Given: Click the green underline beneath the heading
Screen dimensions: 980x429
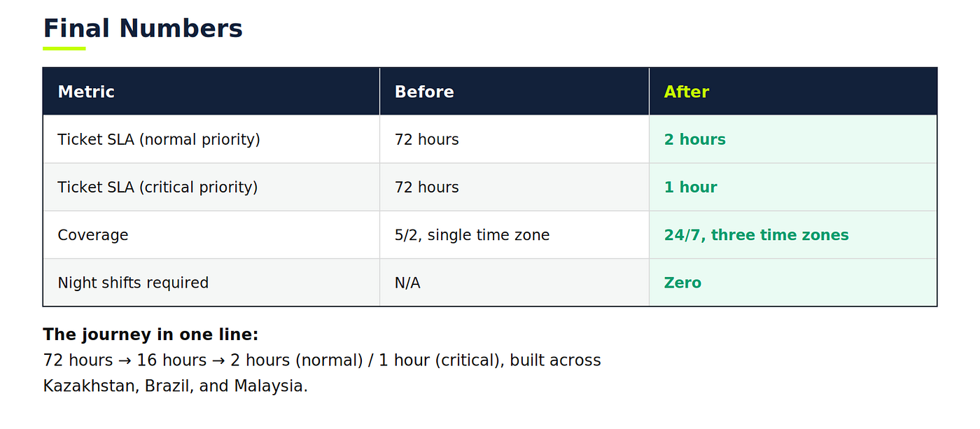Looking at the screenshot, I should coord(64,48).
